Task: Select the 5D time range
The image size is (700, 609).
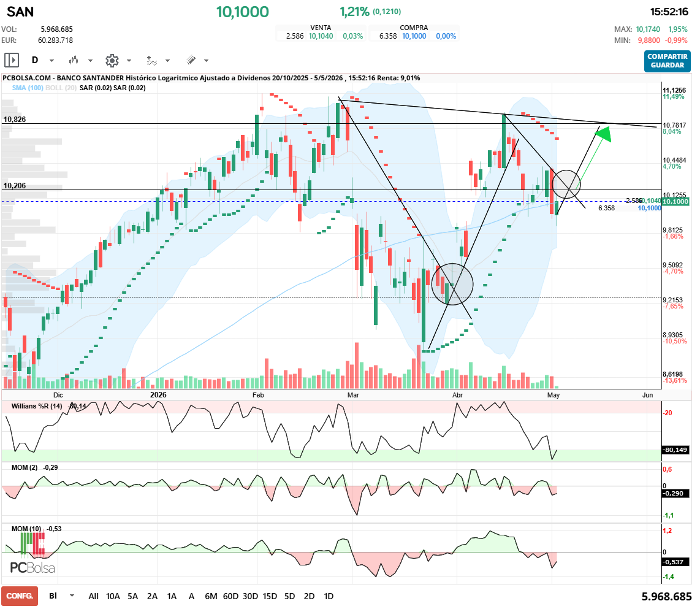Action: 289,596
